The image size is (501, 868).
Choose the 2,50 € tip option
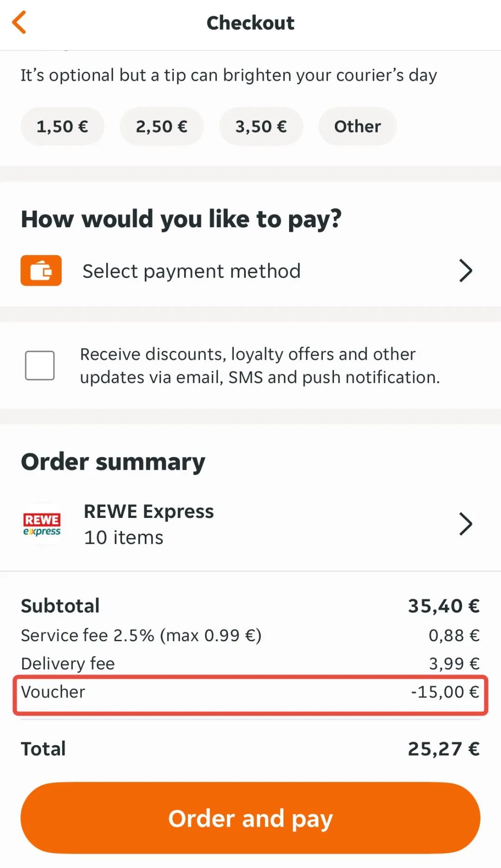pyautogui.click(x=161, y=126)
